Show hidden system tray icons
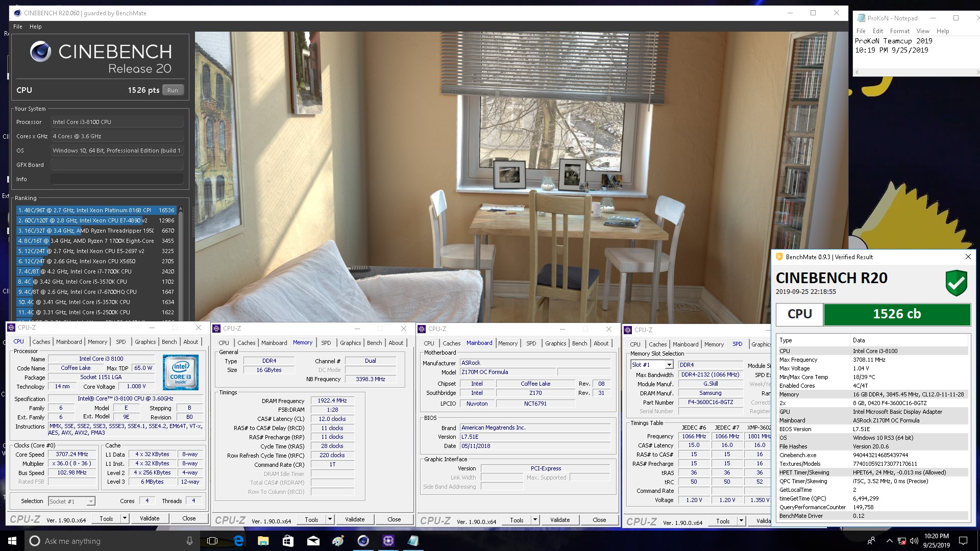The image size is (980, 551). click(889, 541)
